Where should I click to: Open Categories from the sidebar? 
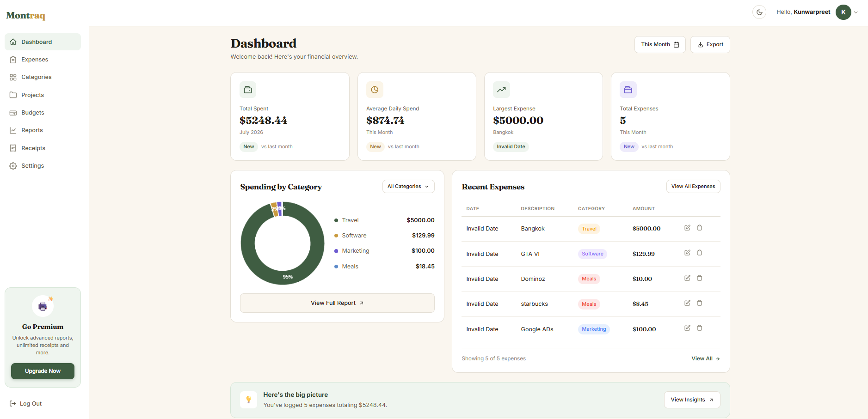coord(43,77)
